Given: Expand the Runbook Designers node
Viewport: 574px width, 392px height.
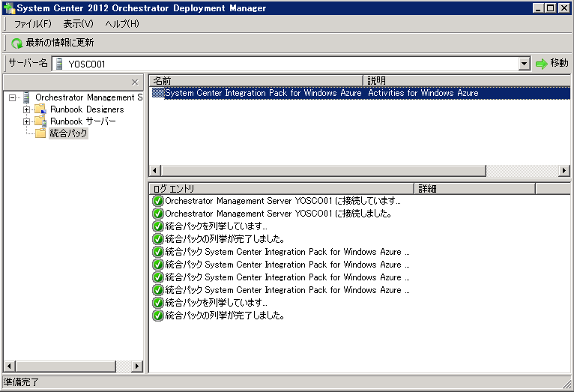Looking at the screenshot, I should pyautogui.click(x=26, y=109).
